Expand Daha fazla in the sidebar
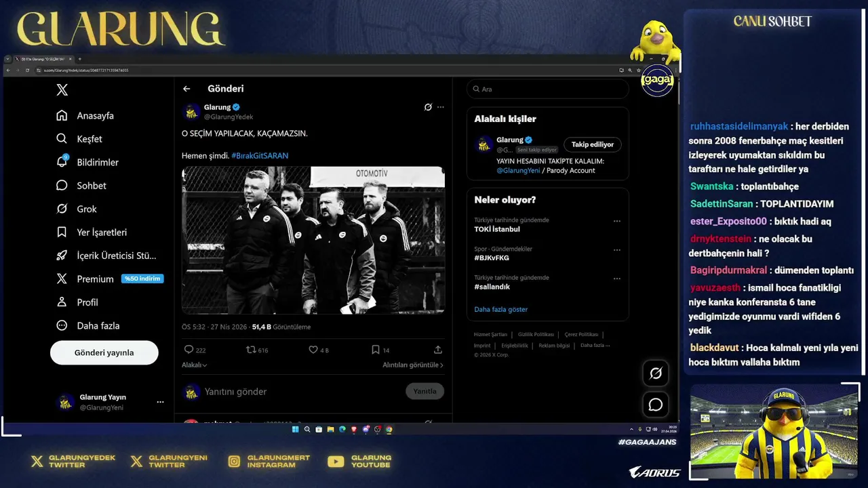868x488 pixels. (x=88, y=325)
